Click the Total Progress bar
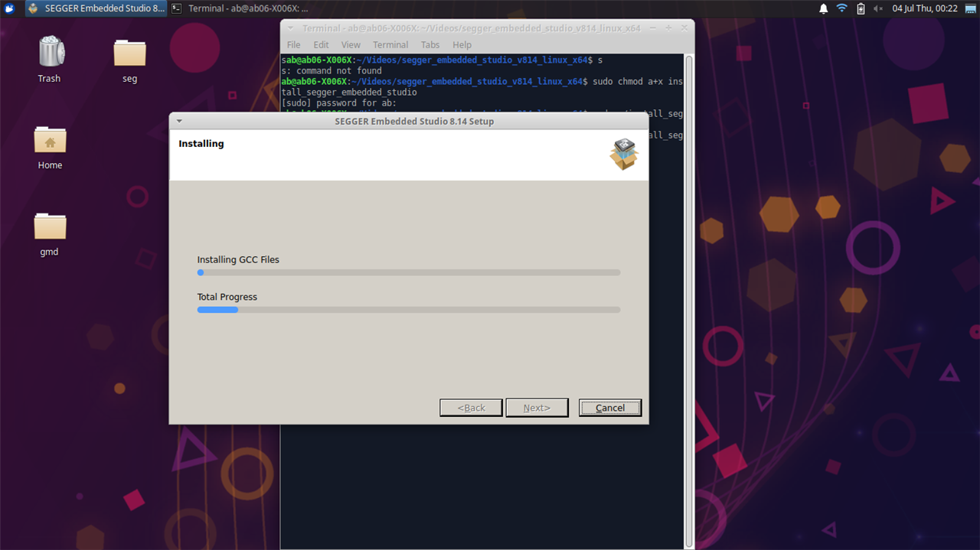 [409, 310]
